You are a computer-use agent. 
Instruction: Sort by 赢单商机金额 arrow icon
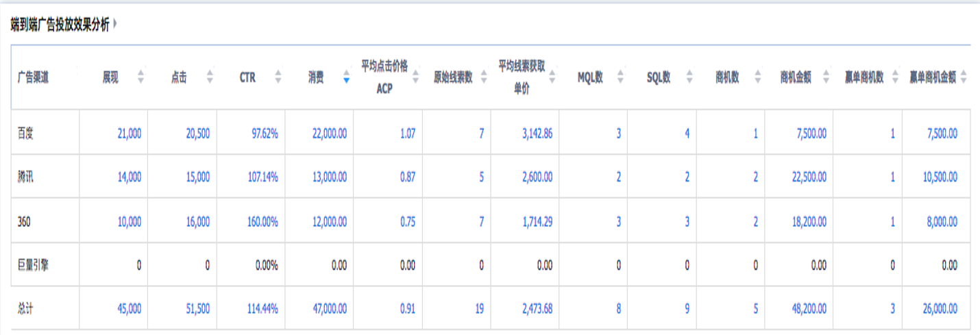click(x=963, y=77)
